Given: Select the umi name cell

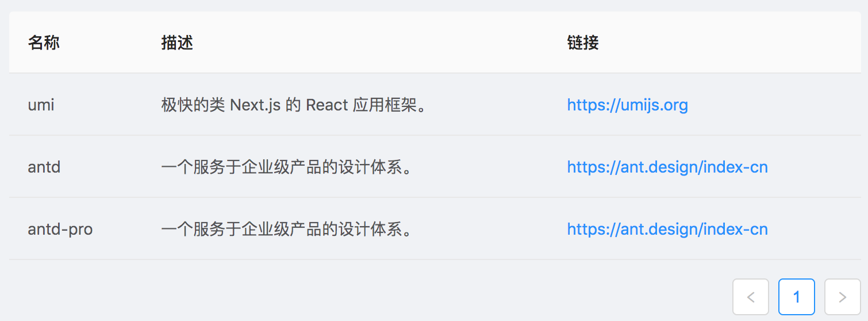Looking at the screenshot, I should pyautogui.click(x=41, y=105).
